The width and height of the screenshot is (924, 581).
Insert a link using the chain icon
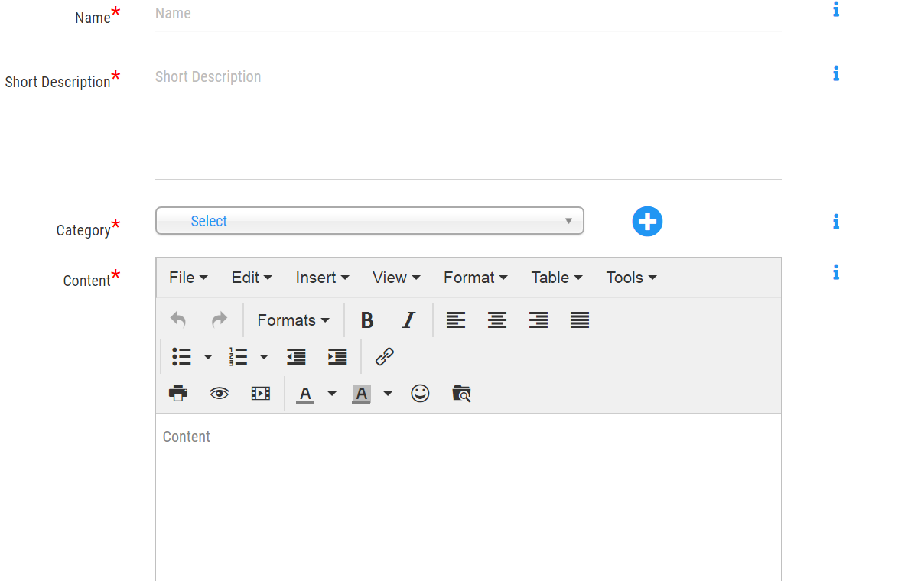point(384,356)
